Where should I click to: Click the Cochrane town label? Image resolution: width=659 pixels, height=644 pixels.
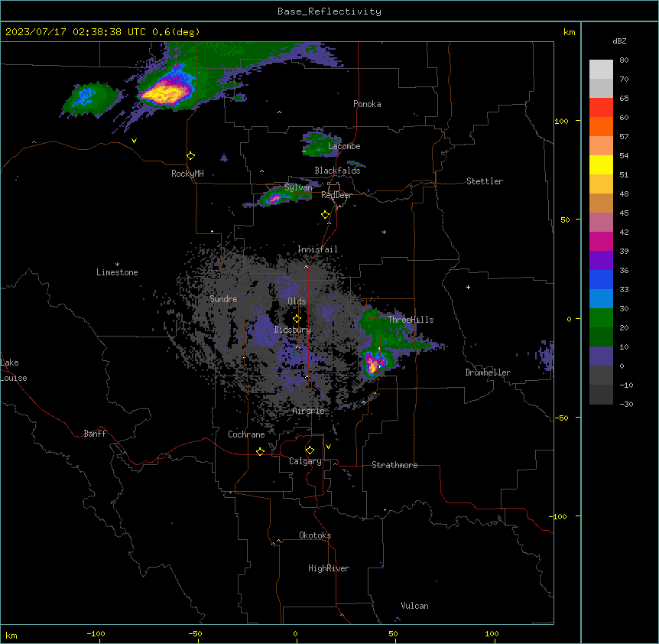pyautogui.click(x=246, y=434)
